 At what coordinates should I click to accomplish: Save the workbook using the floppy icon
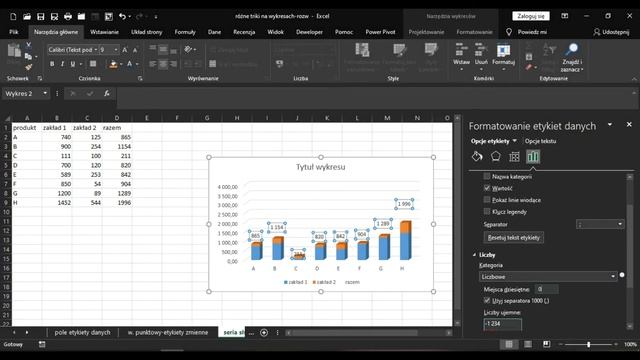coord(40,16)
